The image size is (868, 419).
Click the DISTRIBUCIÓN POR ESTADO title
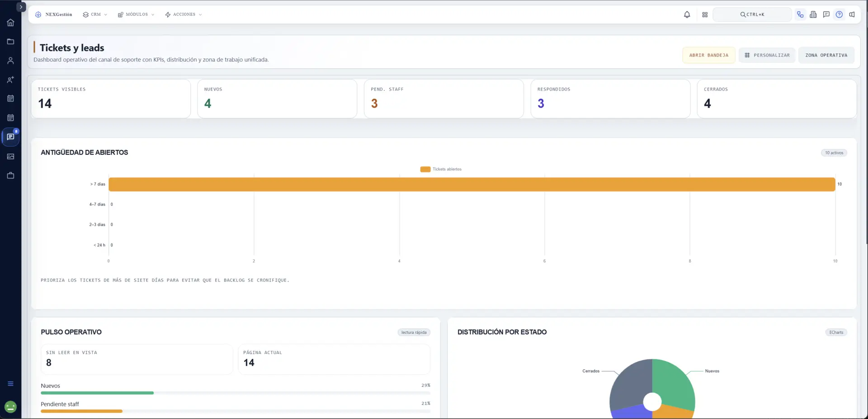click(502, 332)
